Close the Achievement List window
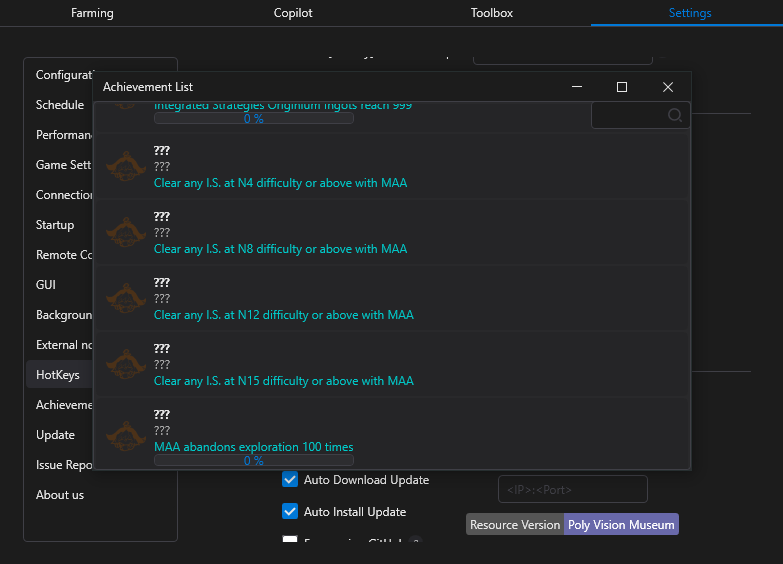 click(x=668, y=87)
